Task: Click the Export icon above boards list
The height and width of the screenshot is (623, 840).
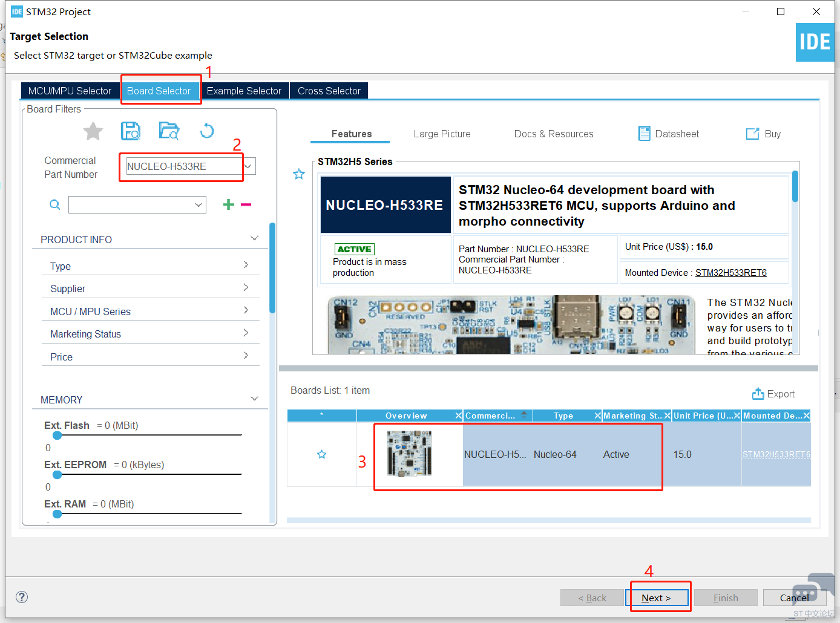Action: [758, 394]
